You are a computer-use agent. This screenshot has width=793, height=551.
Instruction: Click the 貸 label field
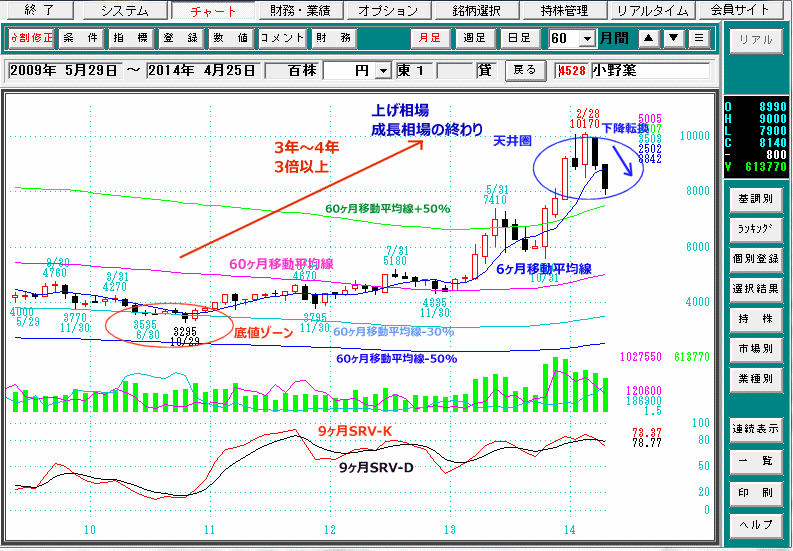pyautogui.click(x=486, y=70)
